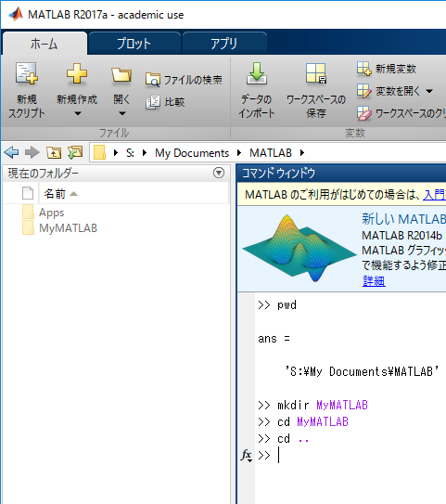The height and width of the screenshot is (504, 446).
Task: Open the 変数を開く dropdown arrow
Action: click(429, 91)
